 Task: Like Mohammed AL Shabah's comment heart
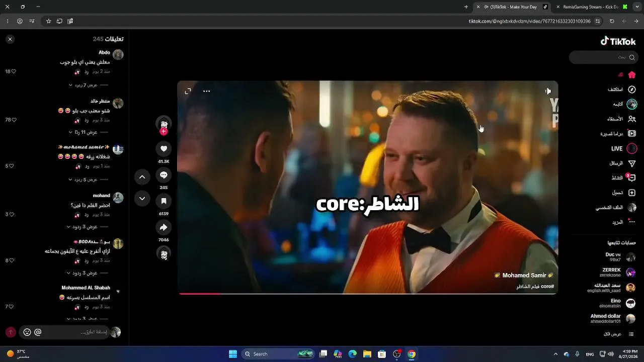tap(12, 307)
